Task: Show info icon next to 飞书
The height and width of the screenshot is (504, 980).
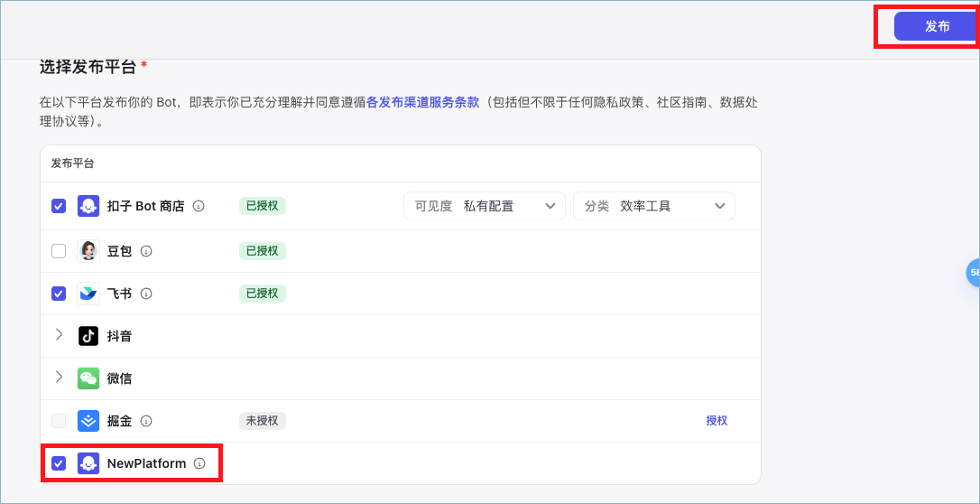Action: click(x=146, y=294)
